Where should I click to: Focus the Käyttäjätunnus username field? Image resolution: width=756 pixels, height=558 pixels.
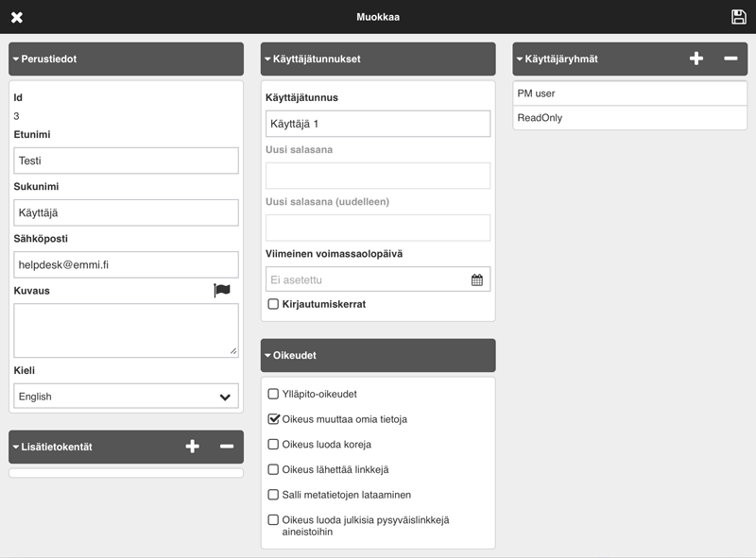click(x=378, y=124)
